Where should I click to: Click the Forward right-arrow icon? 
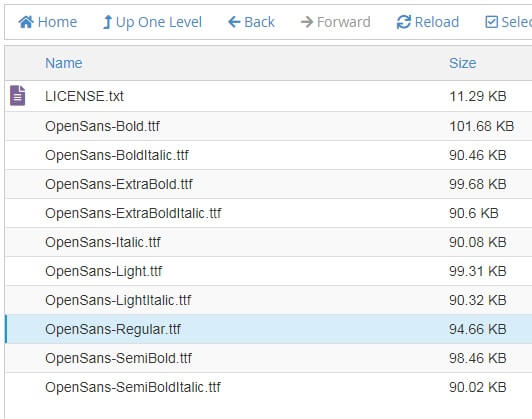pos(307,22)
